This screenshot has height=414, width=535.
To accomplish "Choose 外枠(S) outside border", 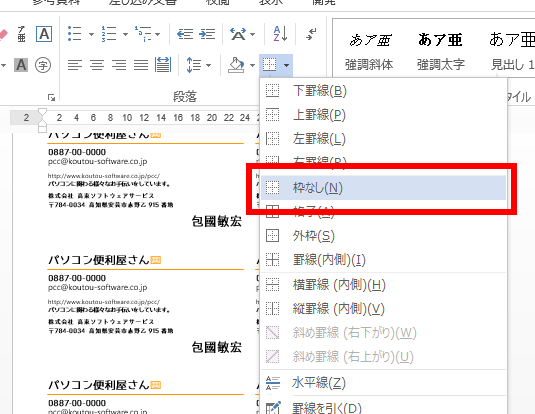I will (383, 235).
